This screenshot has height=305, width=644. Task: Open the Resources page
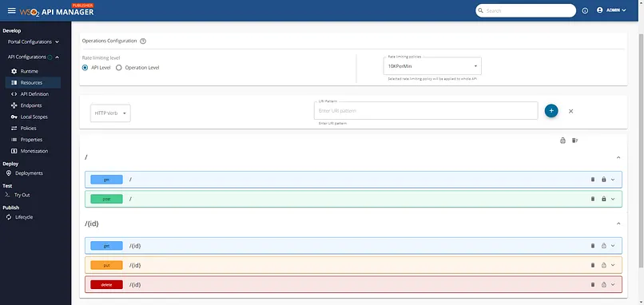tap(33, 82)
